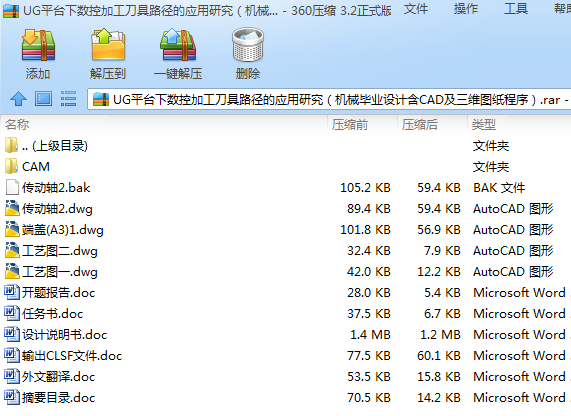The width and height of the screenshot is (571, 416).
Task: Click the 7.9 KB compressed size value
Action: pyautogui.click(x=442, y=251)
